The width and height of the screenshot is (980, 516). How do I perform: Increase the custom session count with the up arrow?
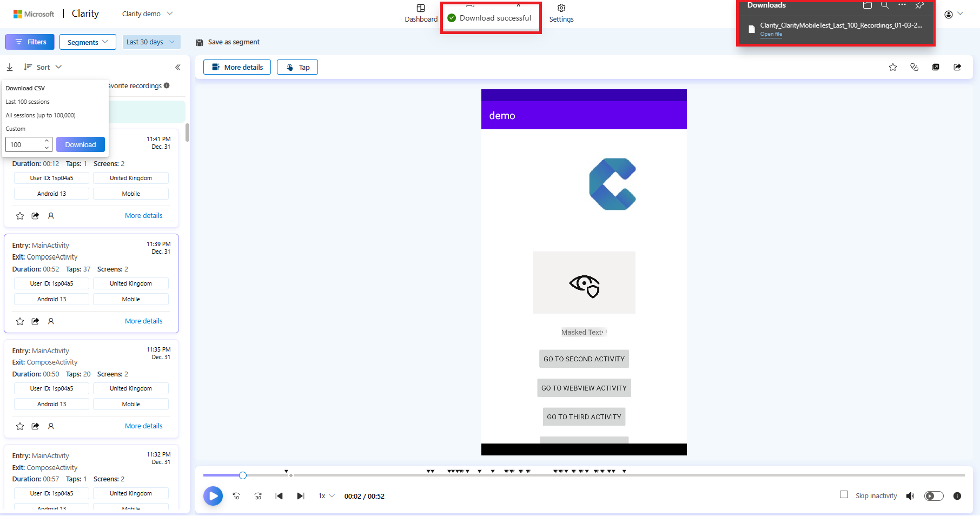pyautogui.click(x=47, y=141)
